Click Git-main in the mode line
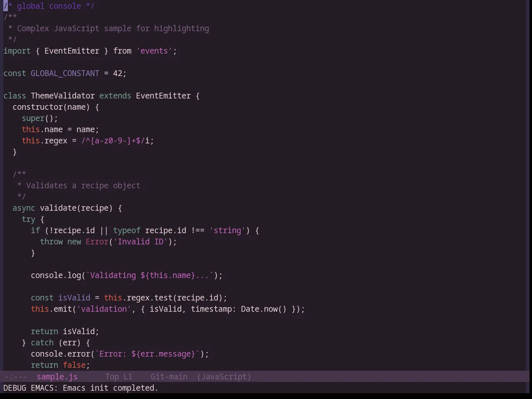This screenshot has height=399, width=532. [169, 377]
